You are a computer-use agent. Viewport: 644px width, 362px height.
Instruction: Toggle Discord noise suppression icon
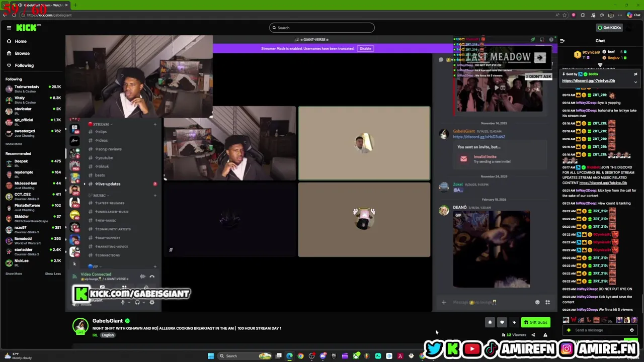click(142, 277)
